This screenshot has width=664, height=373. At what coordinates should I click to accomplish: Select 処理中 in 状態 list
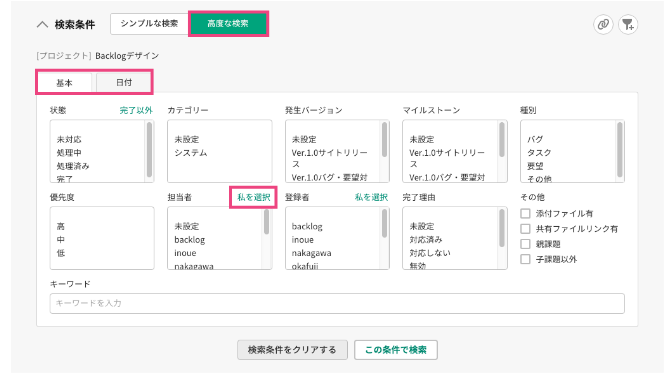pyautogui.click(x=69, y=152)
